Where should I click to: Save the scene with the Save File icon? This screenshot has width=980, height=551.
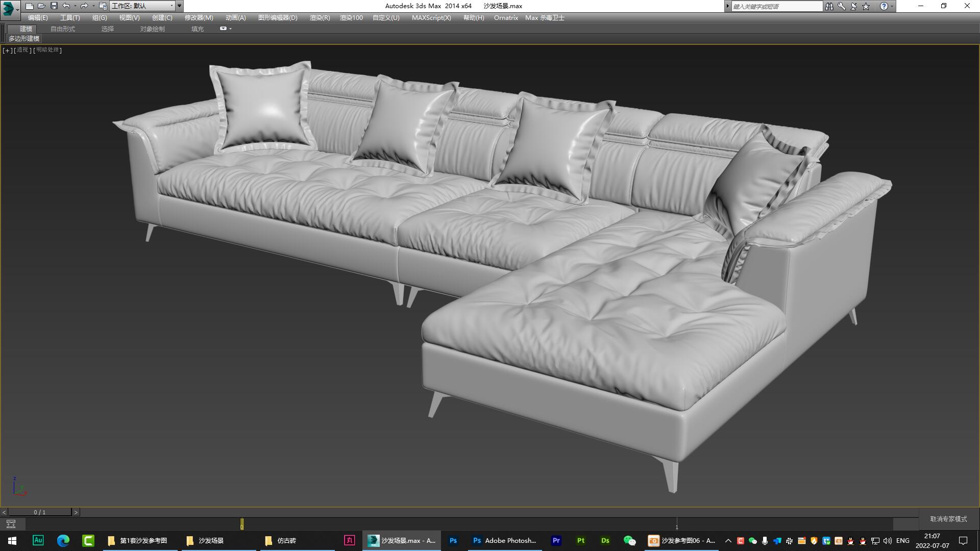(x=54, y=6)
